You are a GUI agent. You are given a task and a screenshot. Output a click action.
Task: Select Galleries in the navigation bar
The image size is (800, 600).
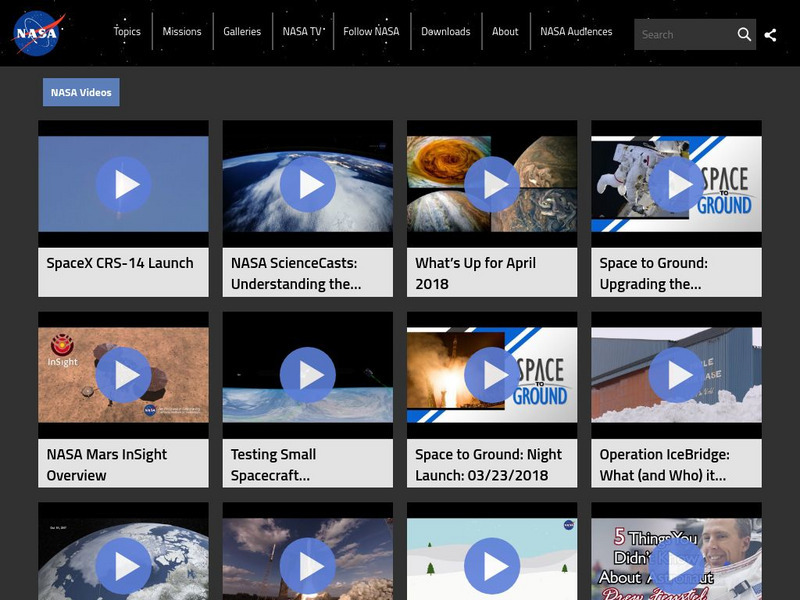click(x=241, y=31)
